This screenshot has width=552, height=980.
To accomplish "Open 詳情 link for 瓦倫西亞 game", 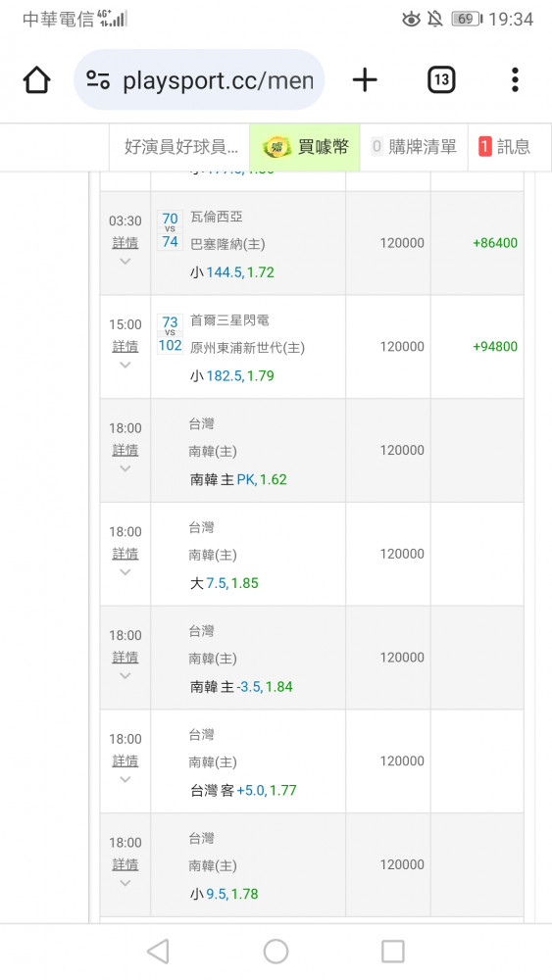I will click(125, 242).
